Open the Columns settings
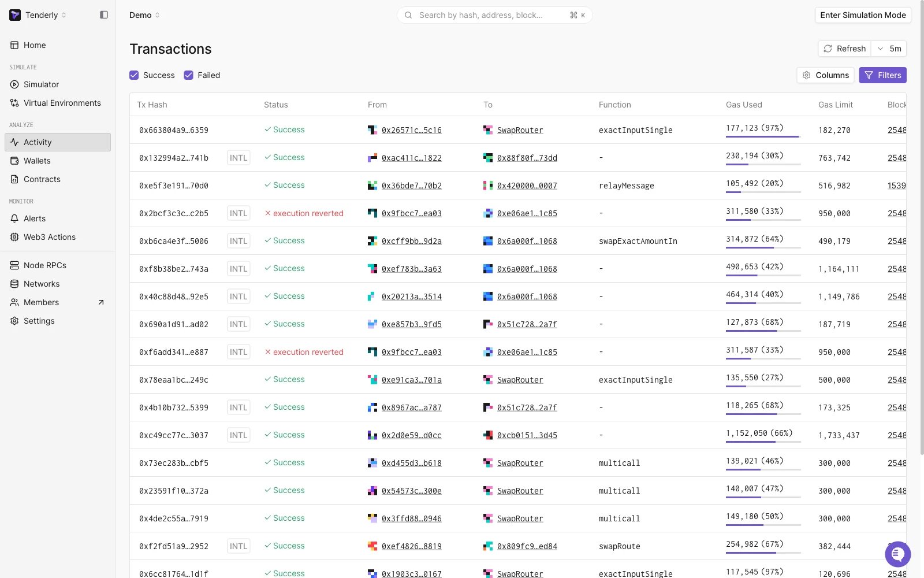This screenshot has height=578, width=924. point(825,75)
